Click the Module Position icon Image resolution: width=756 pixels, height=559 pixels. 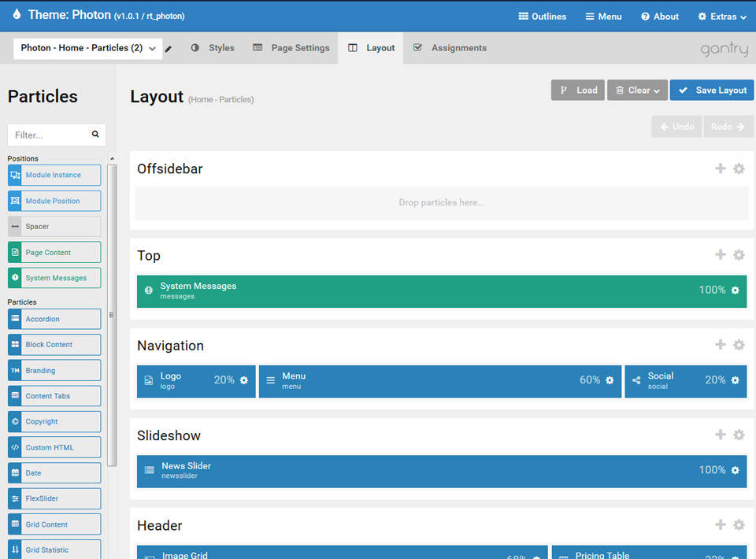point(15,201)
